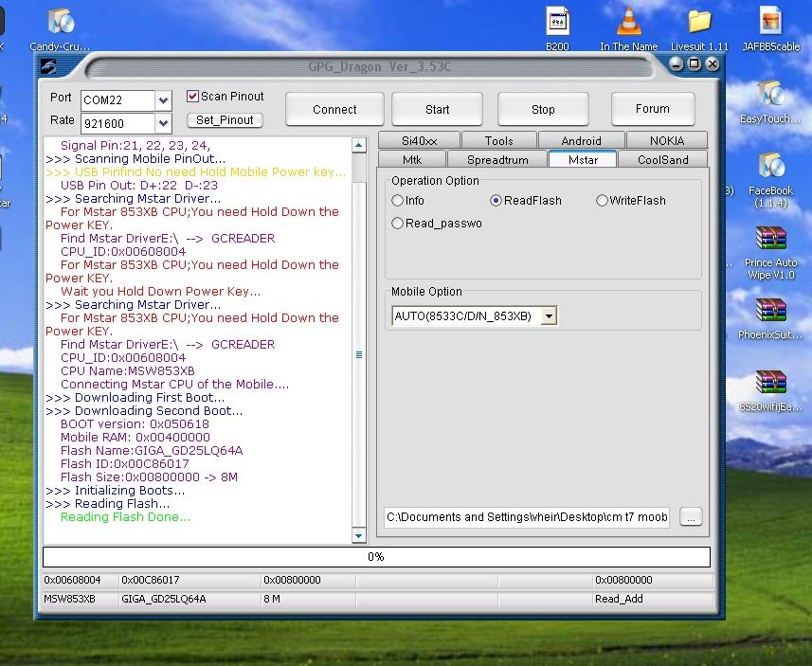Open the PhoenixSuit archive icon
This screenshot has width=812, height=666.
[x=770, y=311]
